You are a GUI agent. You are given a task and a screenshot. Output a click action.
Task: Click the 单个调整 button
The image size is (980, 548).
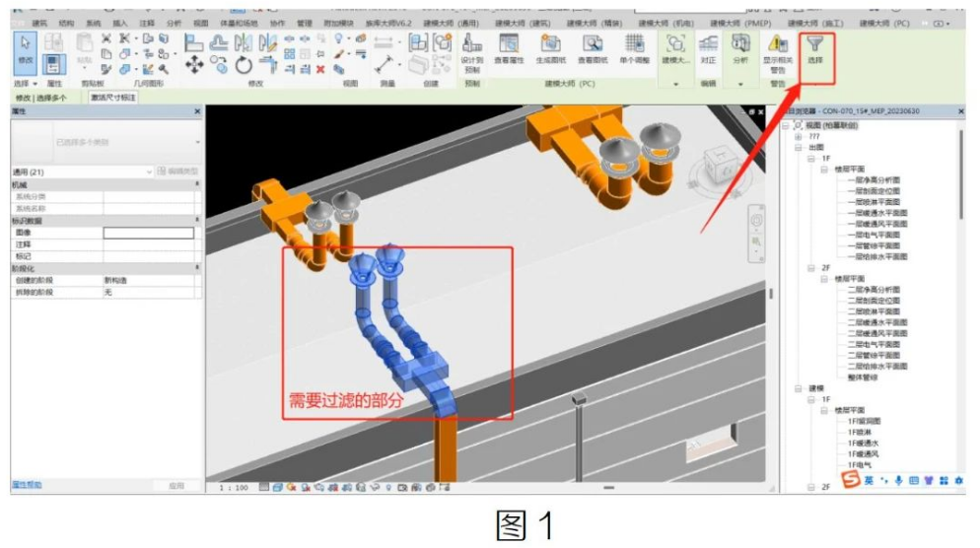(634, 49)
